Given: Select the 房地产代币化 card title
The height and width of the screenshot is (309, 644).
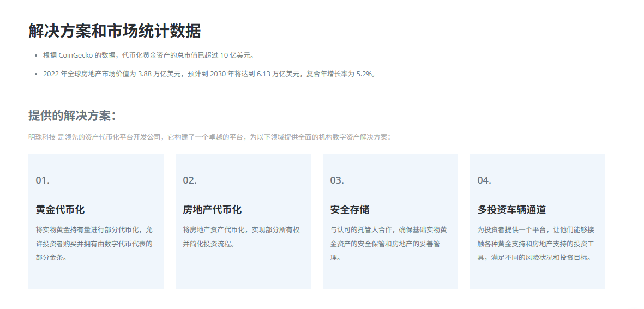Looking at the screenshot, I should pyautogui.click(x=212, y=210).
